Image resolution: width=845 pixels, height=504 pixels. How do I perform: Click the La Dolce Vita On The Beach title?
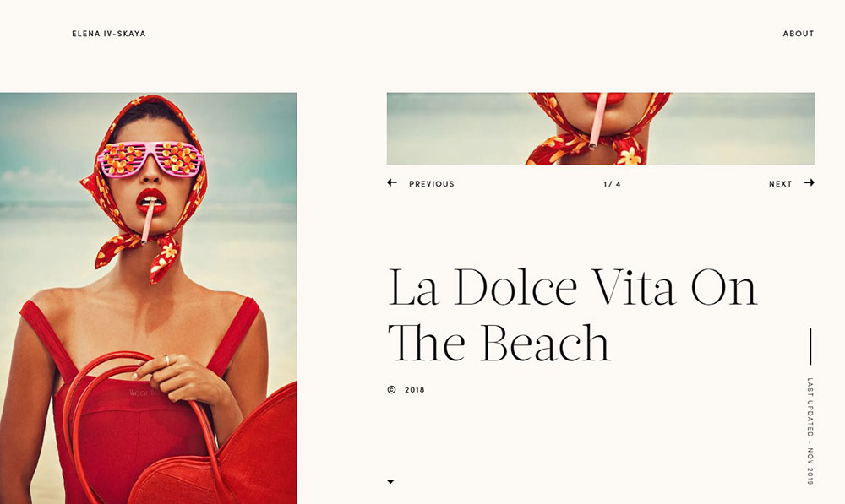(x=572, y=316)
